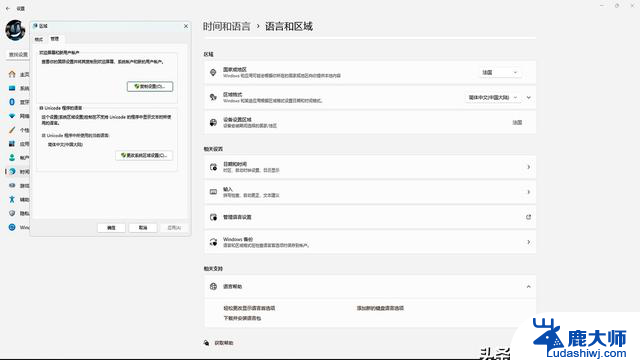Close the Region dialog with the X
This screenshot has width=640, height=360.
(186, 26)
